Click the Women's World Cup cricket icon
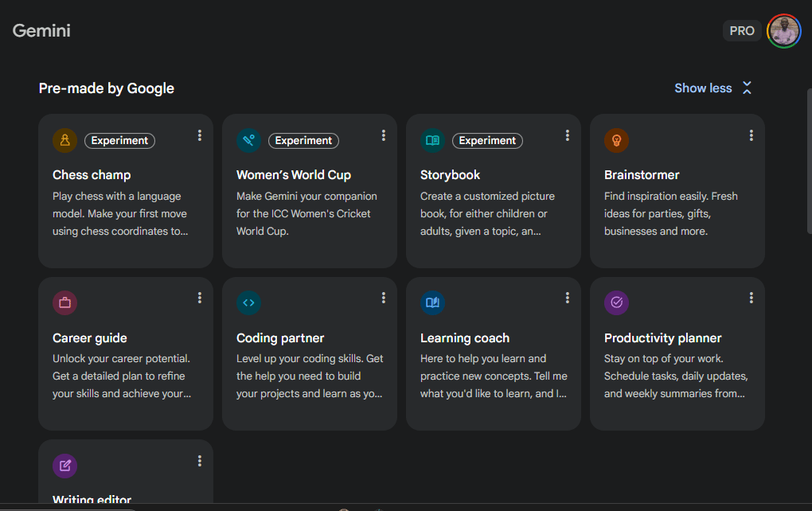 click(248, 140)
